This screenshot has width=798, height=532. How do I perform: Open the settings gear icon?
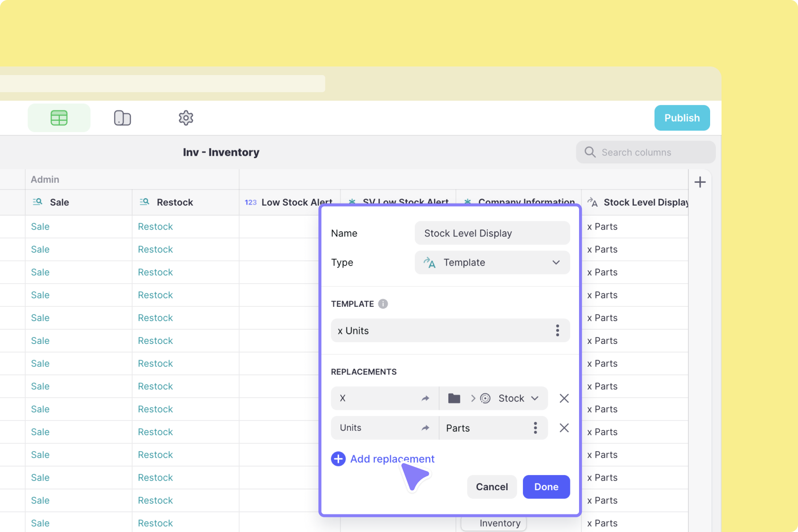pos(186,118)
